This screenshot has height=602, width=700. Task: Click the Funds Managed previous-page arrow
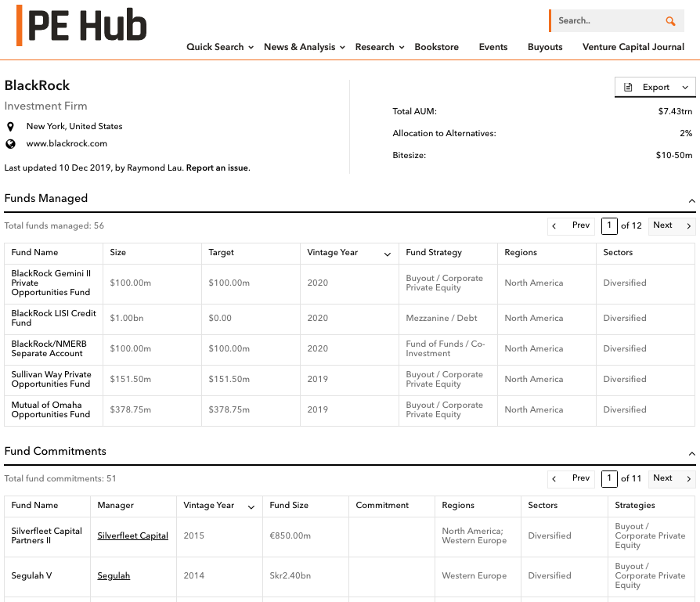[554, 225]
